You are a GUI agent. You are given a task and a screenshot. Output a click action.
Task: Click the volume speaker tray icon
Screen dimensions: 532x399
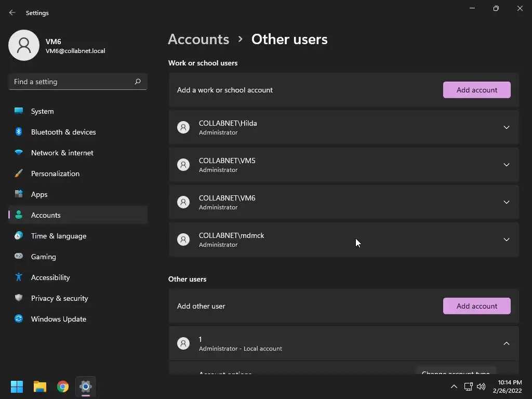pos(481,387)
